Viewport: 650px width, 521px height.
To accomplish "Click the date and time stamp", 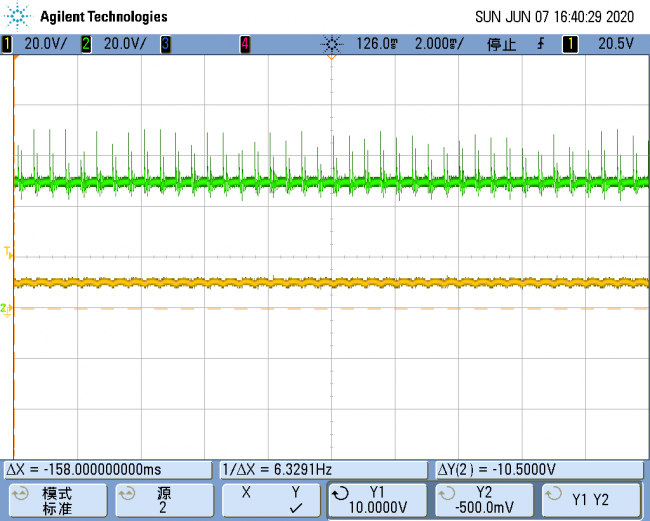I will [554, 17].
